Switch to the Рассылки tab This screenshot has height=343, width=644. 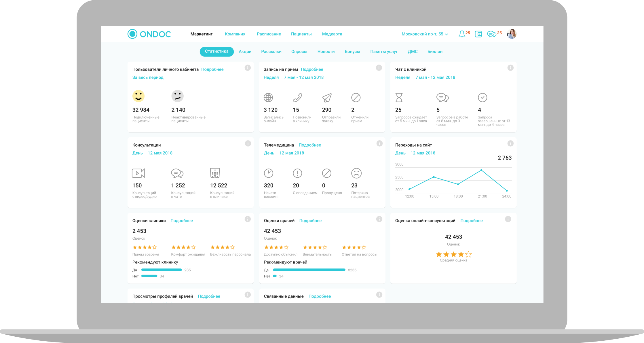point(271,52)
